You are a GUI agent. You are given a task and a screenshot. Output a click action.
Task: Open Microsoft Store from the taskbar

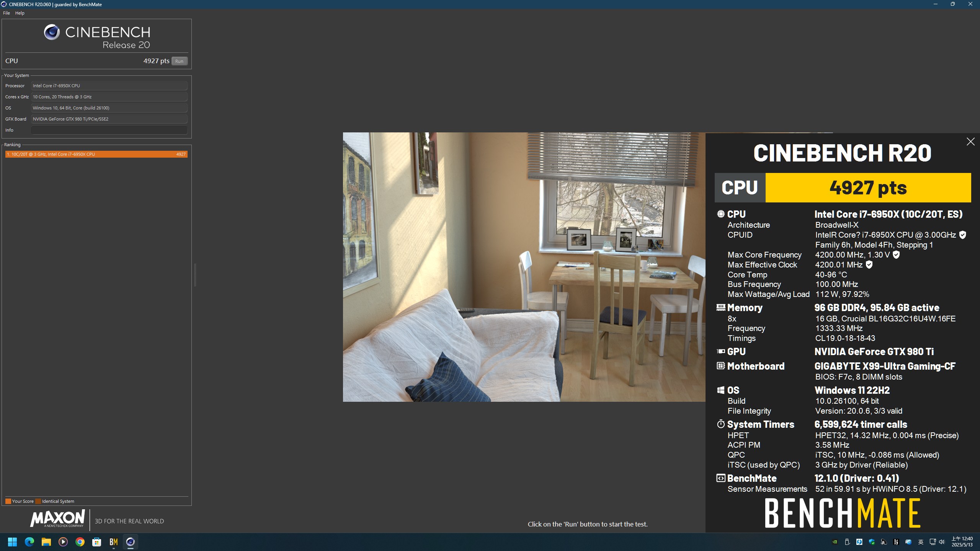tap(96, 542)
